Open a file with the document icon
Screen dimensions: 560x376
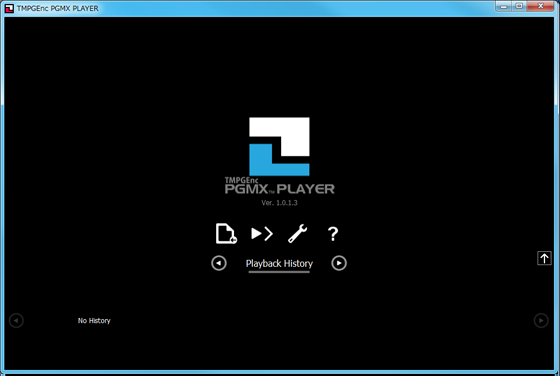(226, 234)
